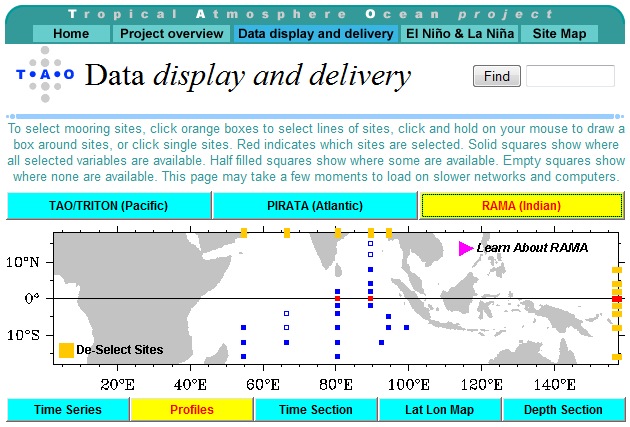Click the orange De-Select Sites box

pos(66,350)
